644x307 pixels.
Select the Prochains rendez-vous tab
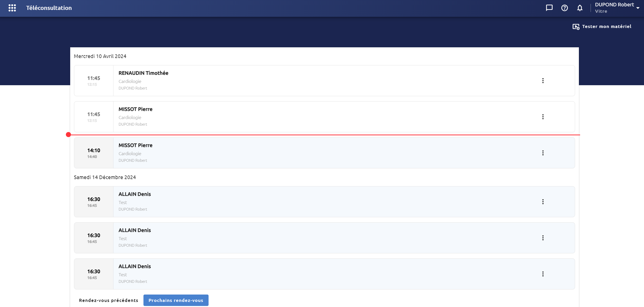click(176, 300)
